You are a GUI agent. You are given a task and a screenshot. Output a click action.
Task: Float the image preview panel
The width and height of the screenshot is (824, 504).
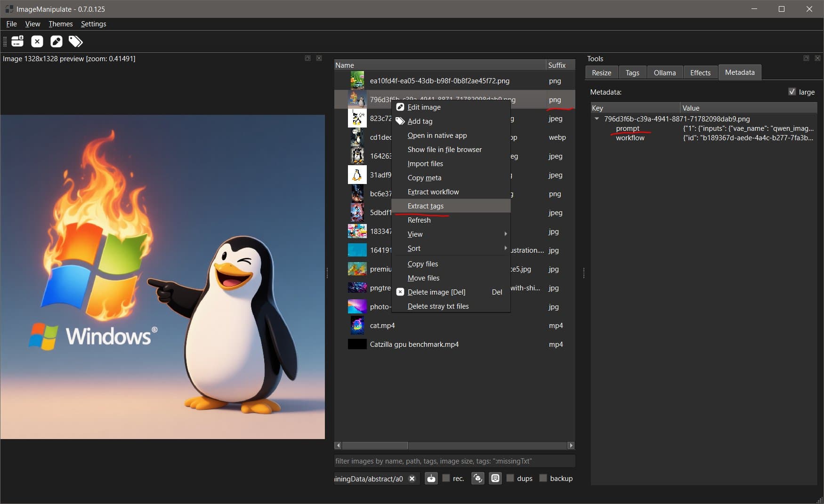point(307,58)
